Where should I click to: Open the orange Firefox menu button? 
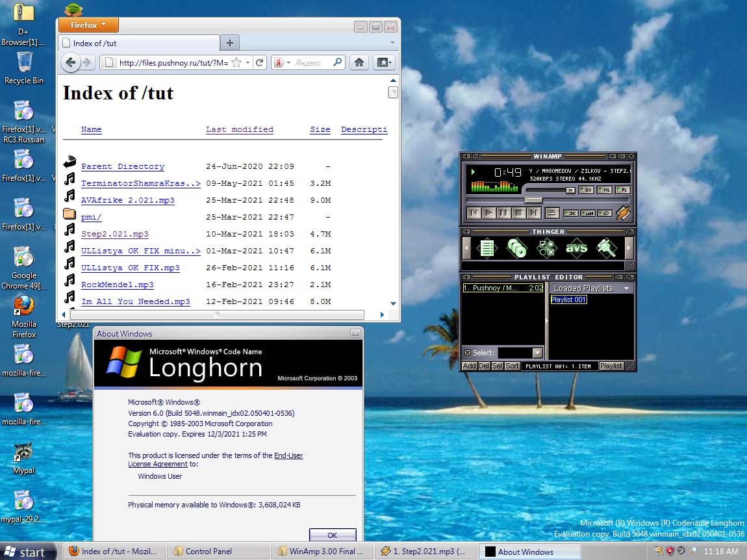pyautogui.click(x=88, y=25)
